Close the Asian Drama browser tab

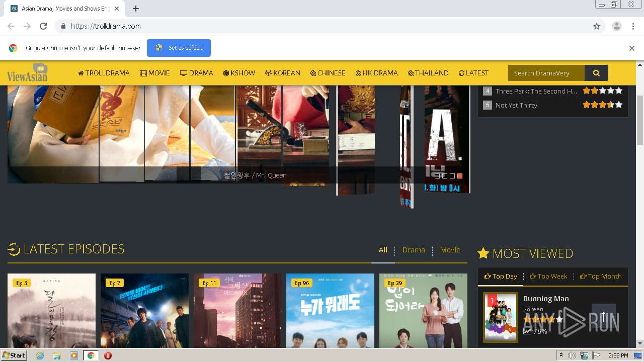[x=117, y=9]
